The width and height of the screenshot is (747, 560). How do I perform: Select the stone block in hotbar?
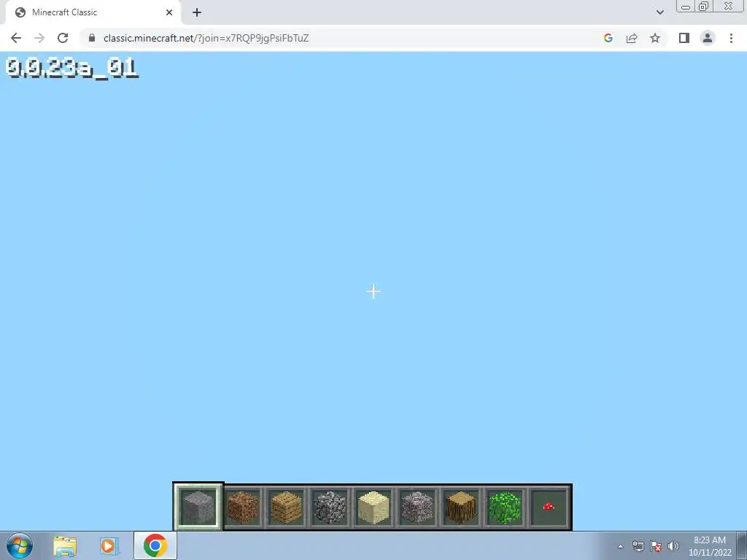pos(198,507)
